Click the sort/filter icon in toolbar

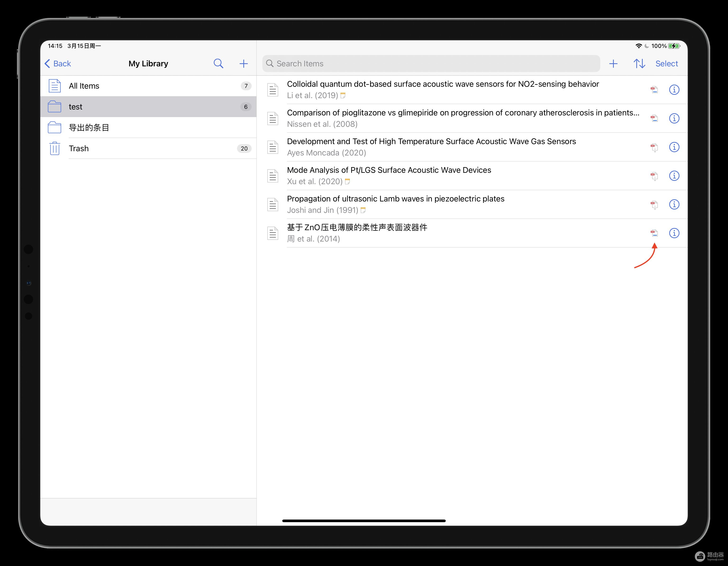point(639,63)
